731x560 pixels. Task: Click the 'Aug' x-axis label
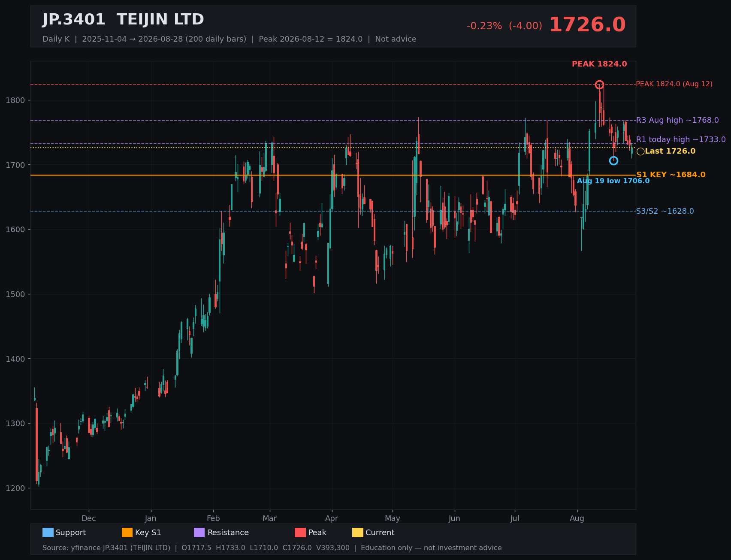click(x=577, y=518)
